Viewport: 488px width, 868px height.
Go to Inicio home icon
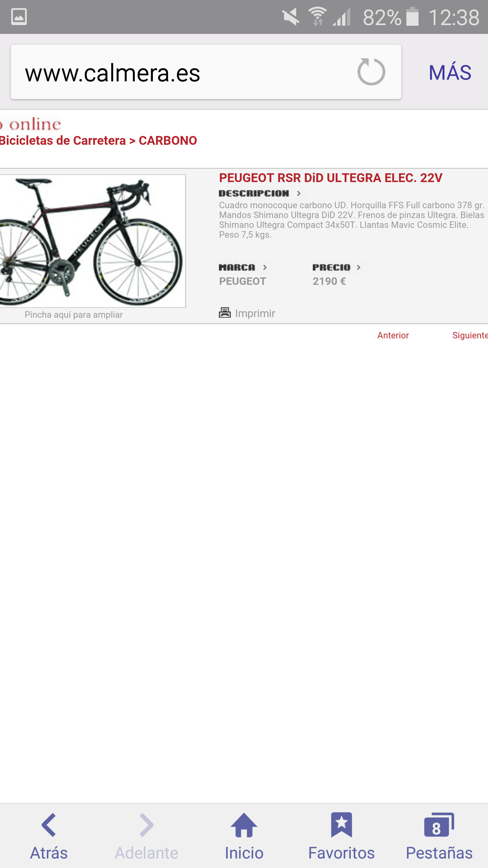click(x=244, y=825)
